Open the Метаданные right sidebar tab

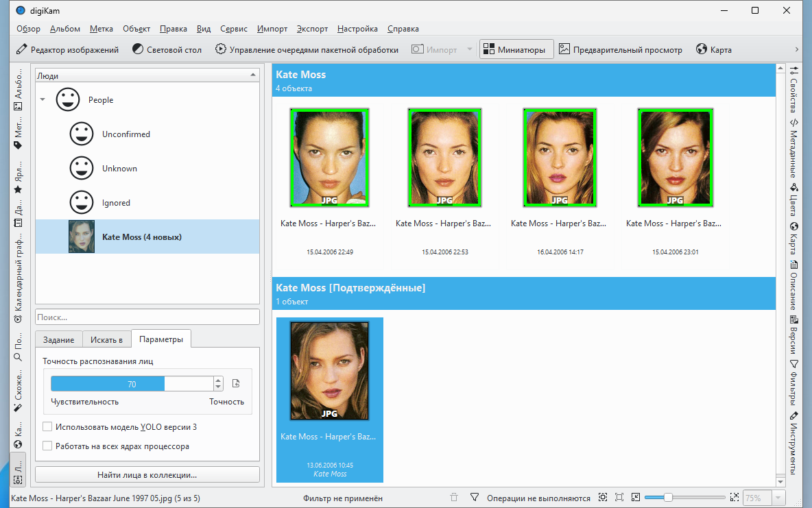[x=793, y=148]
